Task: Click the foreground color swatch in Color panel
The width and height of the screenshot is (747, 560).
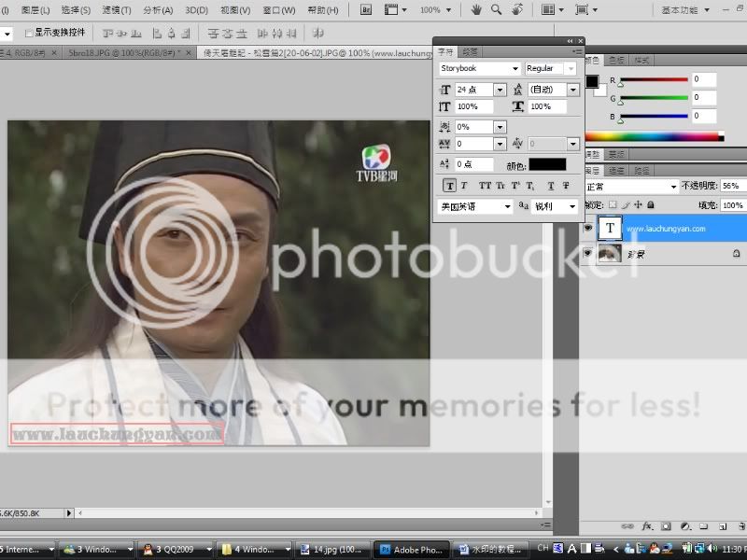Action: pyautogui.click(x=592, y=82)
